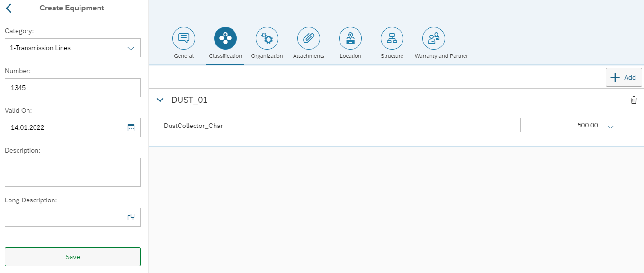This screenshot has height=273, width=644.
Task: Click the back arrow beside Create Equipment
Action: pos(9,8)
